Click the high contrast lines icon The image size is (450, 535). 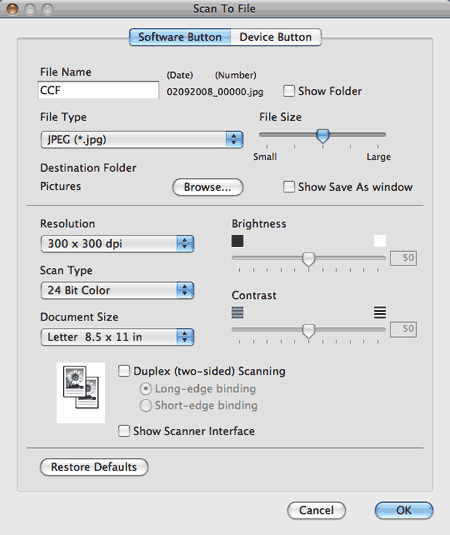point(380,312)
